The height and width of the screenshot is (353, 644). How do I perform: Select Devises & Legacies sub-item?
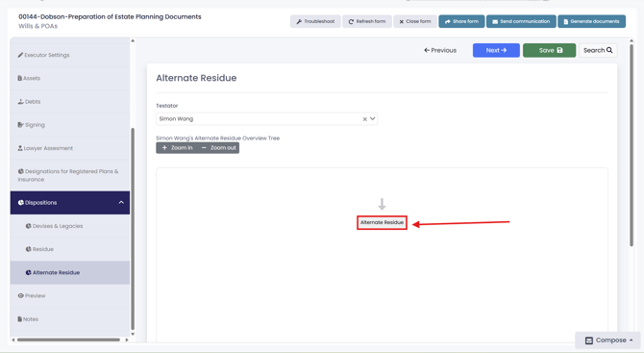70,226
